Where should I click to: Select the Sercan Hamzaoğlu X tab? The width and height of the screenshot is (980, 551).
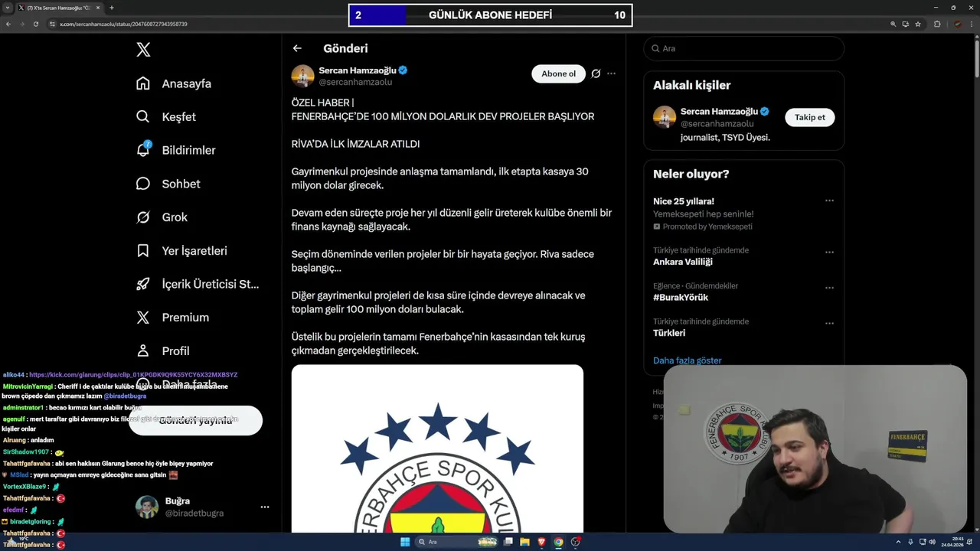click(58, 8)
